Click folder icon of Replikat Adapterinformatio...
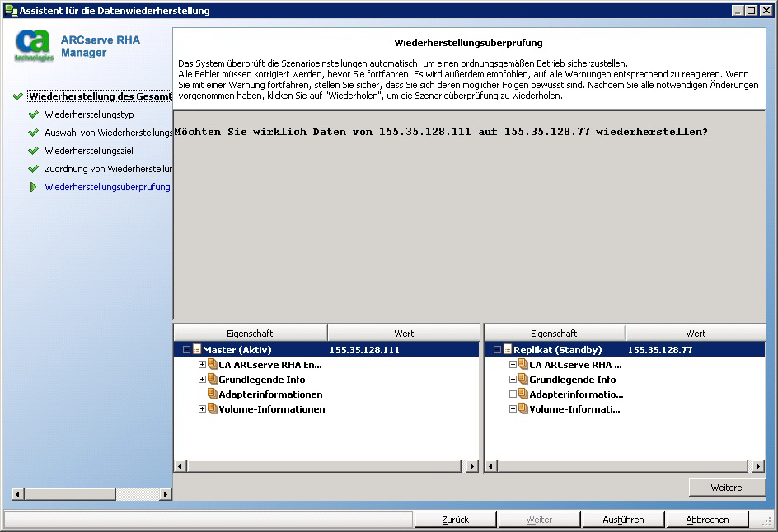The height and width of the screenshot is (532, 778). [523, 394]
